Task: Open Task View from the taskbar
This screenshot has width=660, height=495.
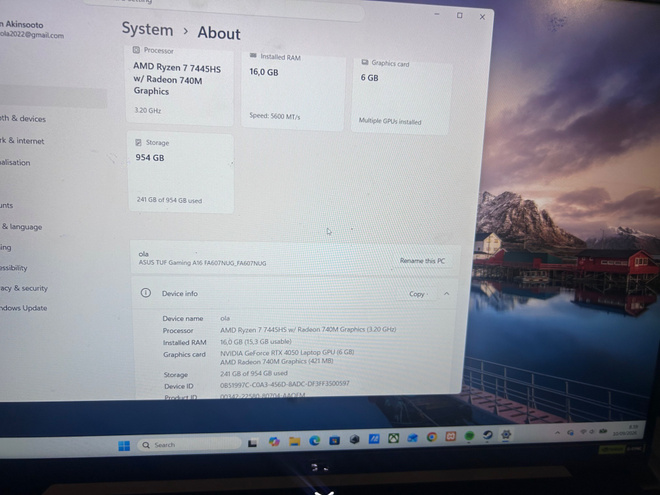Action: click(x=252, y=443)
